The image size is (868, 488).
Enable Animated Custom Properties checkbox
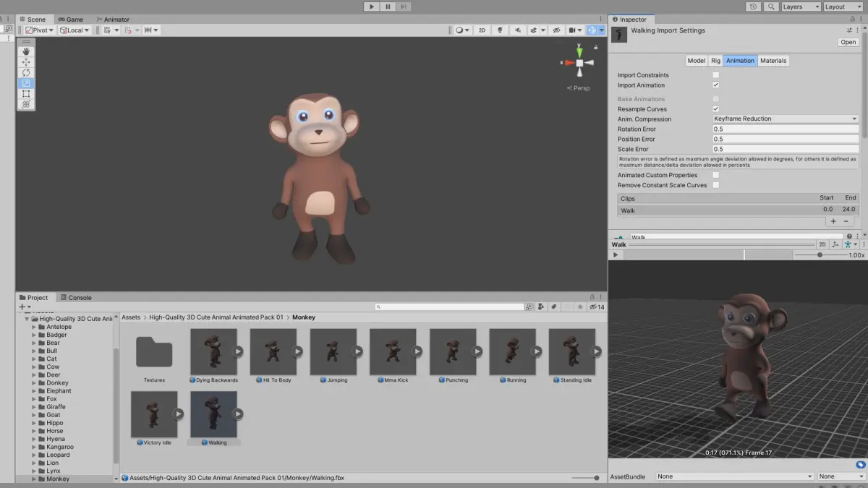coord(716,175)
